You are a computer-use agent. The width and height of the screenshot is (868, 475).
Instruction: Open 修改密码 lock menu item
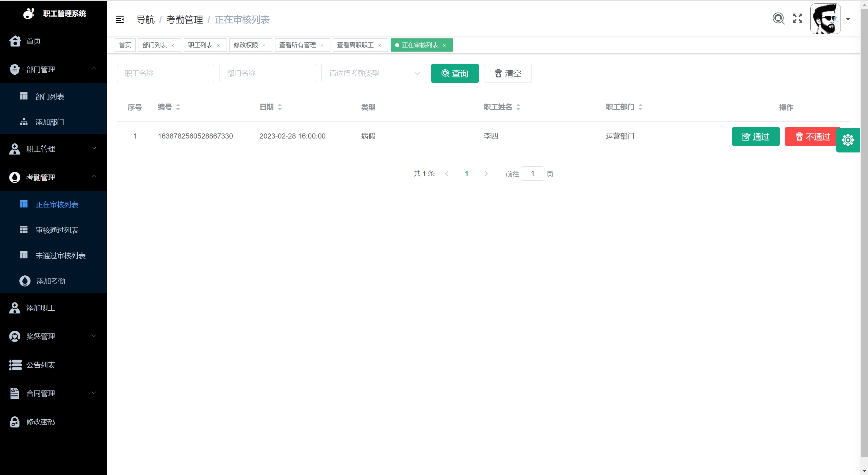[x=41, y=421]
